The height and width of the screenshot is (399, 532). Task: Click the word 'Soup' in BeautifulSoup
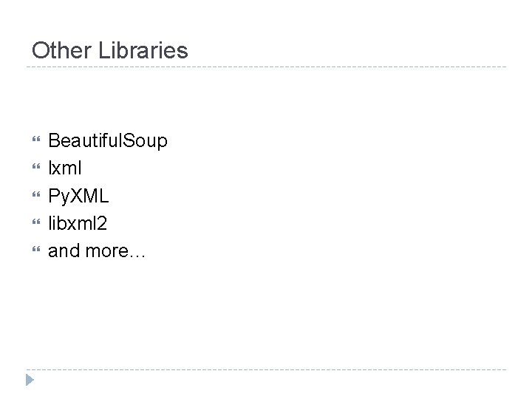147,140
